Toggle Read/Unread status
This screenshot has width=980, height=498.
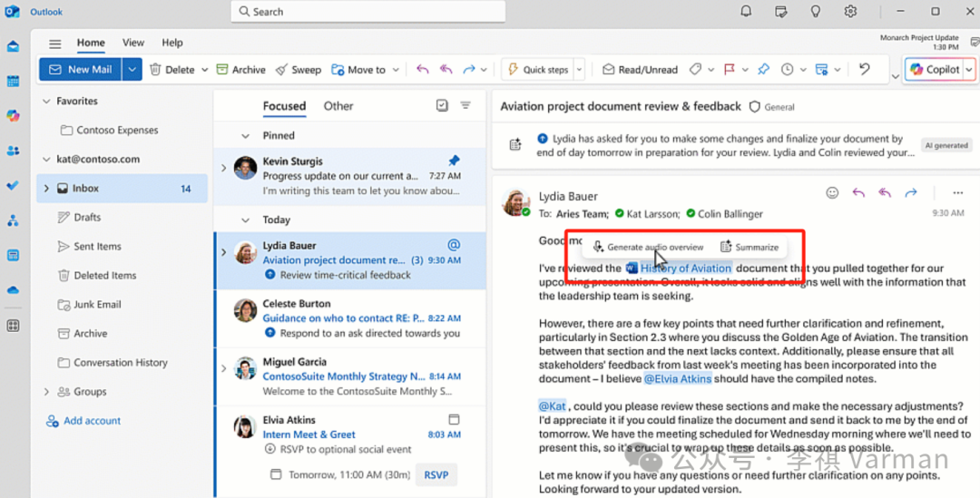pos(640,69)
